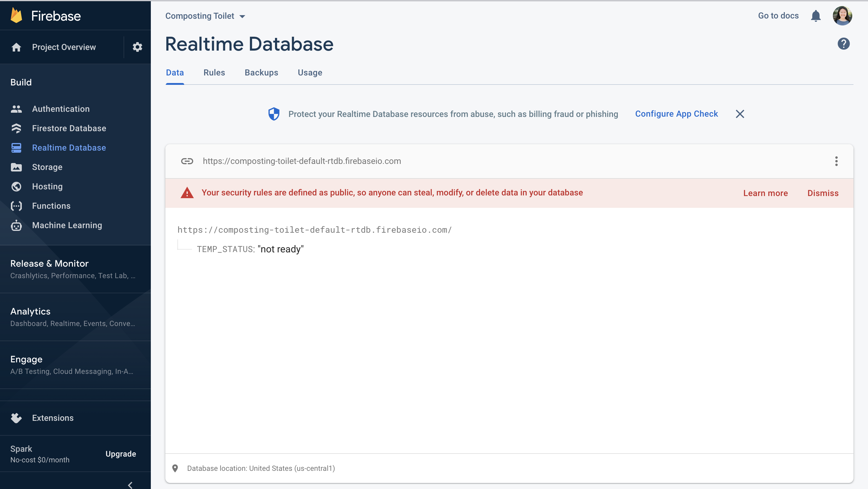Image resolution: width=868 pixels, height=489 pixels.
Task: Copy database URL via link icon
Action: tap(187, 161)
